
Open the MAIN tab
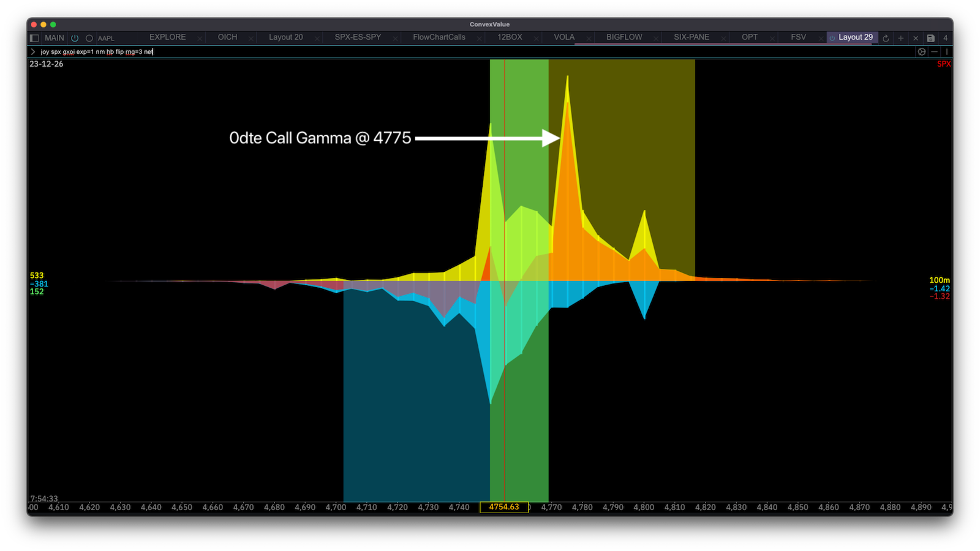tap(55, 38)
